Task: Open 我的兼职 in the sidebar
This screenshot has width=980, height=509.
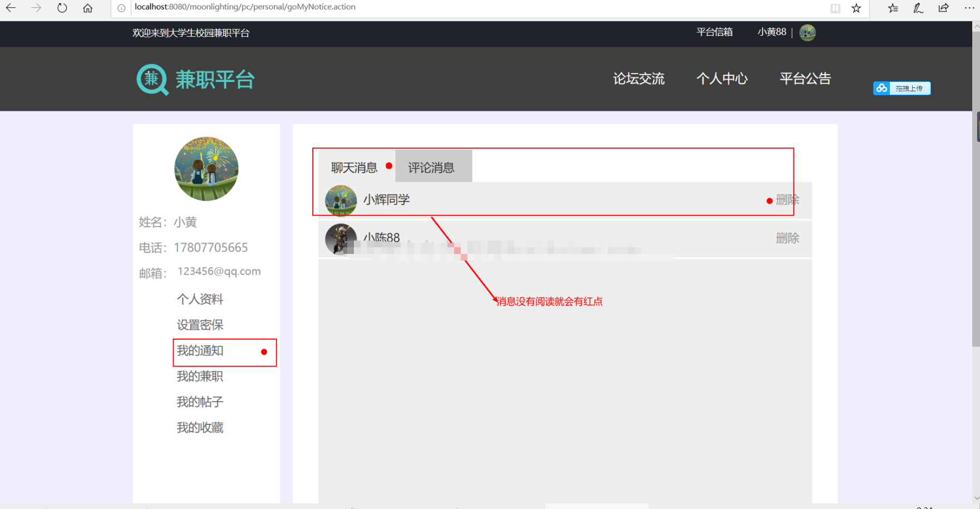Action: 200,376
